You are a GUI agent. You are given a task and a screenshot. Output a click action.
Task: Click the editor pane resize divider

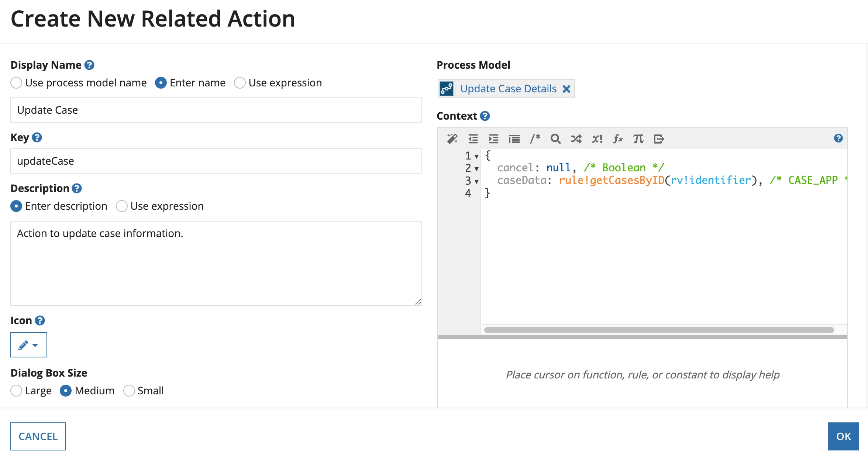[642, 337]
